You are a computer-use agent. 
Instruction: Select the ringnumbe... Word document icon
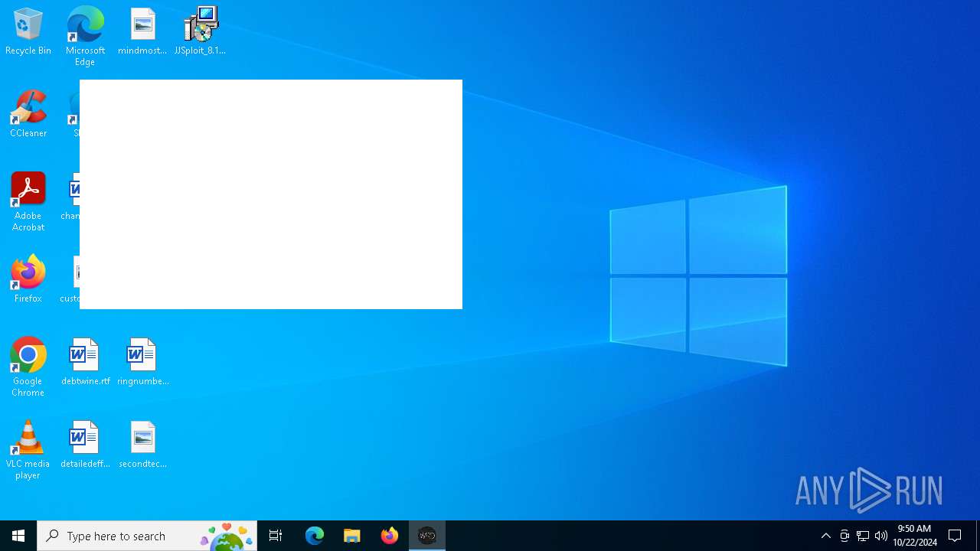142,363
